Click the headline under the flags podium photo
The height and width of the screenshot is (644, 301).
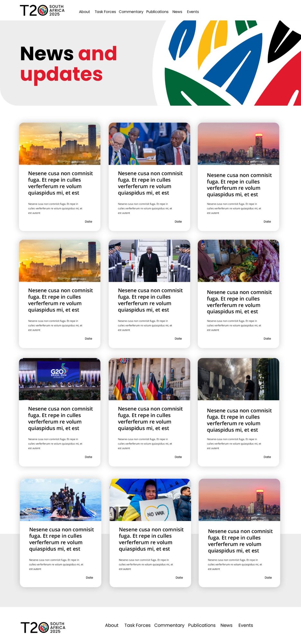pyautogui.click(x=150, y=419)
